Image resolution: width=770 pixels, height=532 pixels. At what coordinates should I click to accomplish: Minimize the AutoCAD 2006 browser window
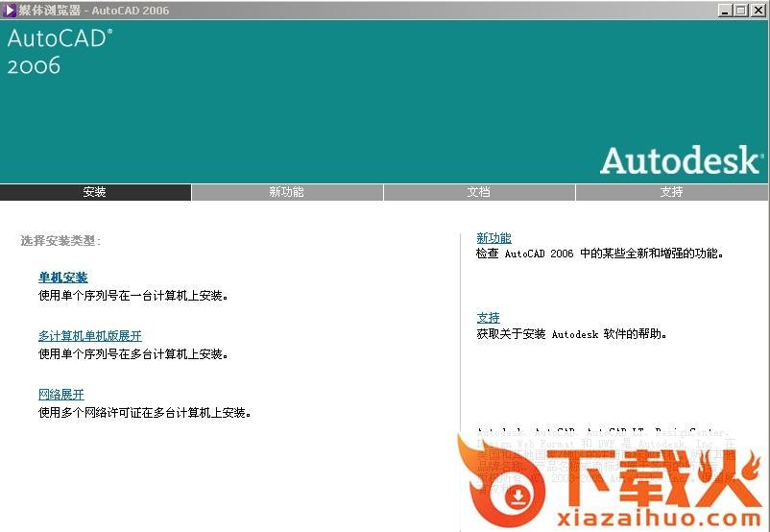click(724, 11)
